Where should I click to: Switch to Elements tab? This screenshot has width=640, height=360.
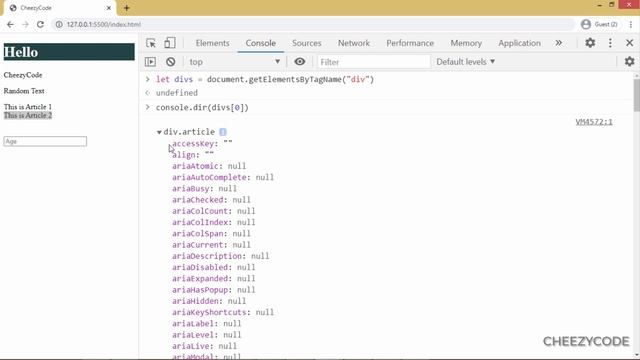[212, 43]
